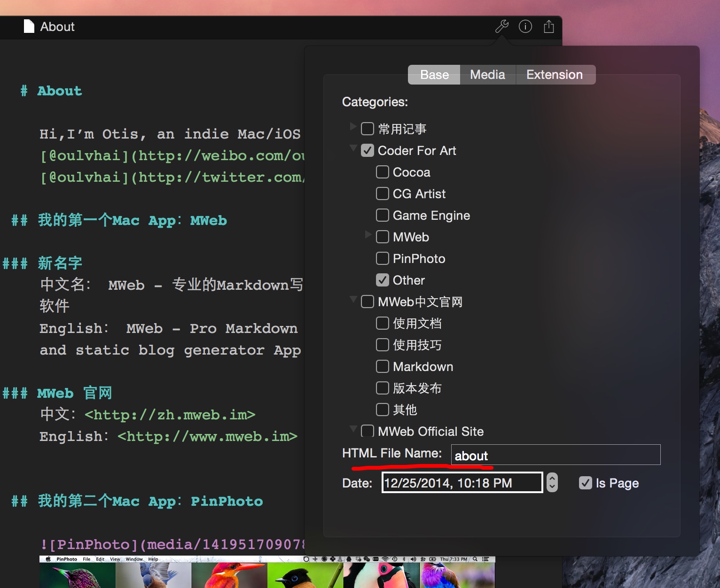Select the Game Engine checkbox
The width and height of the screenshot is (720, 588).
(383, 215)
